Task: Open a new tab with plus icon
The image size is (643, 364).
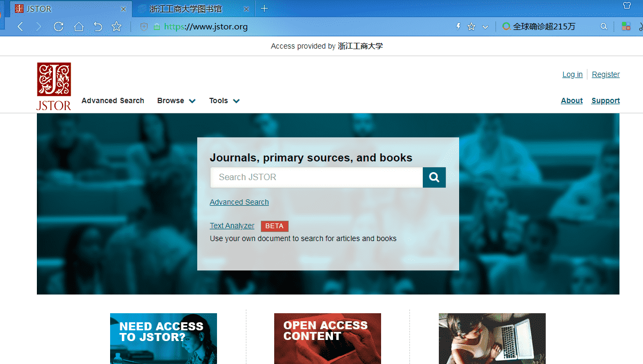Action: click(x=264, y=9)
